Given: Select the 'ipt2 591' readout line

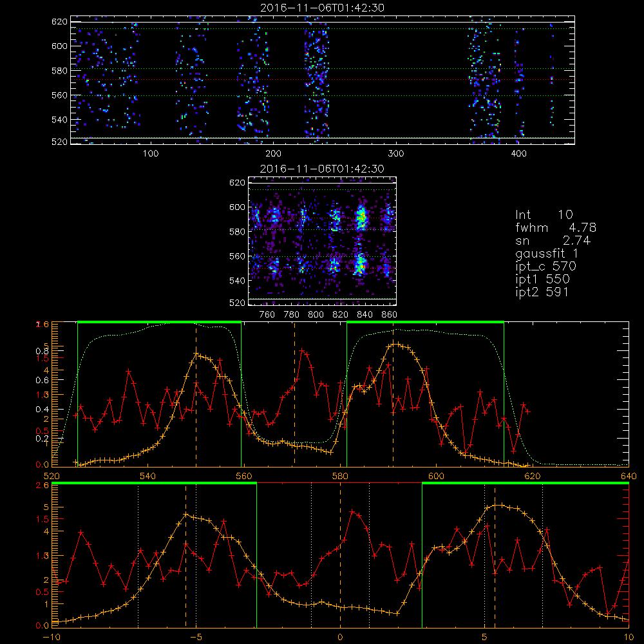Looking at the screenshot, I should click(x=542, y=292).
